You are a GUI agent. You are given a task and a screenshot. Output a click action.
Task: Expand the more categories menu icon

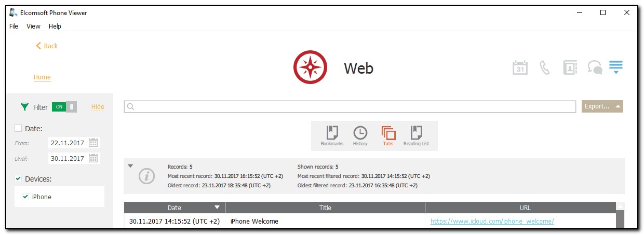click(616, 67)
